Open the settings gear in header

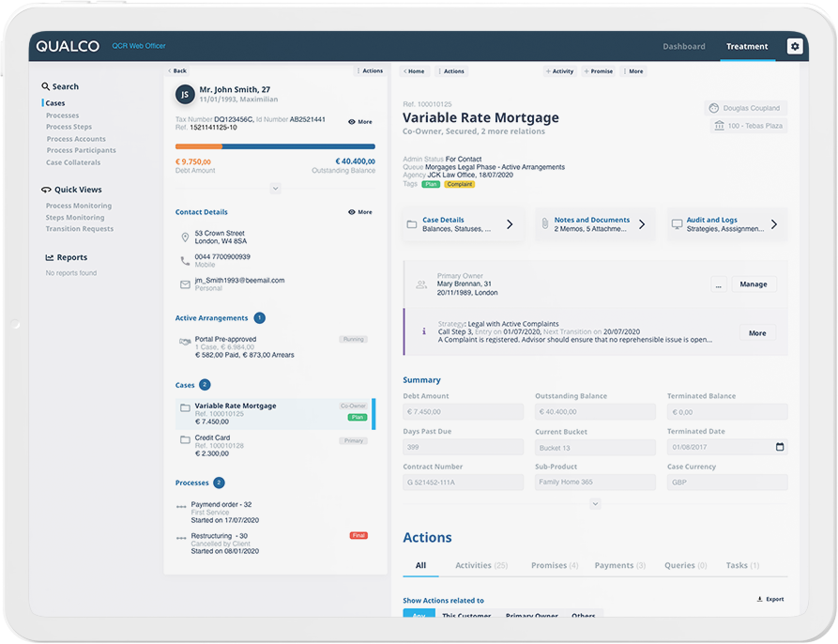click(795, 47)
